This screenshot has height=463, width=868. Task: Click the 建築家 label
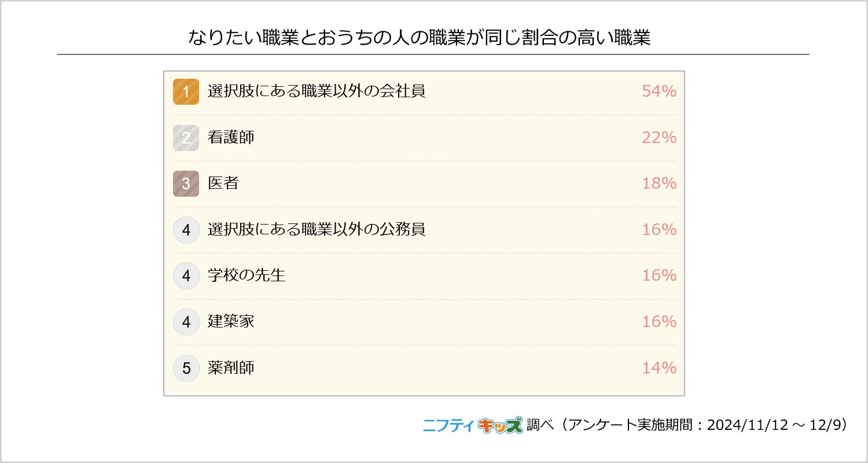(x=231, y=322)
